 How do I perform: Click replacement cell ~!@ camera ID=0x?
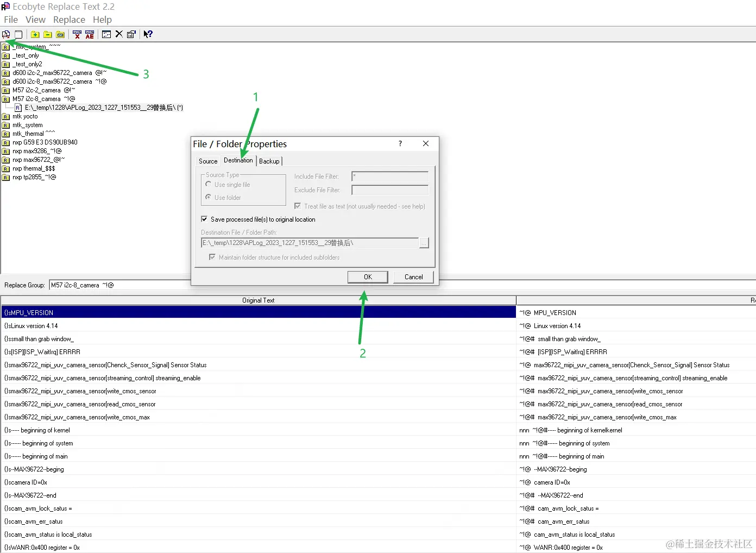pyautogui.click(x=636, y=482)
